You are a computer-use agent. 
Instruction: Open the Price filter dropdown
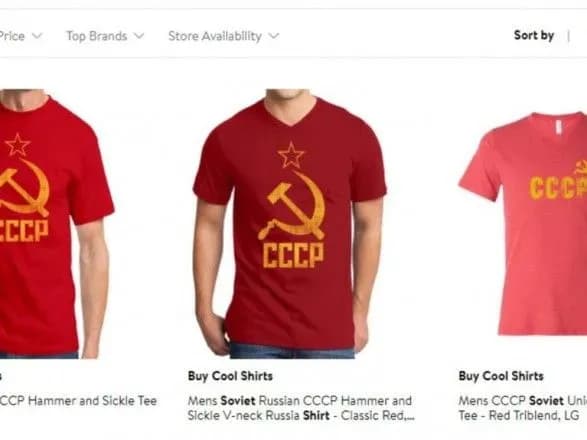[x=21, y=36]
